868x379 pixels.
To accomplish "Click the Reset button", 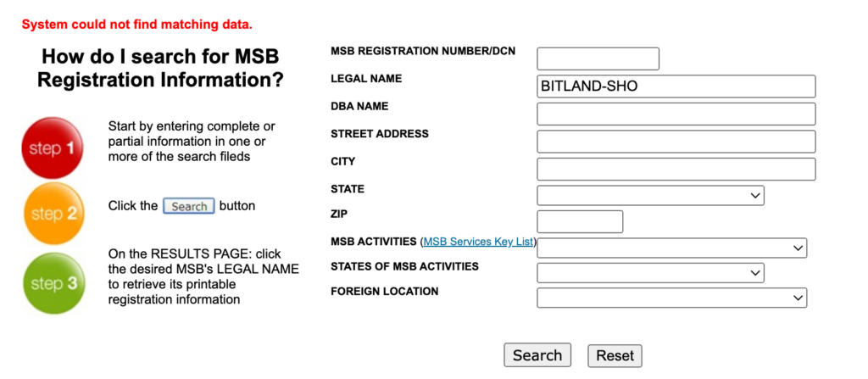I will pos(615,356).
